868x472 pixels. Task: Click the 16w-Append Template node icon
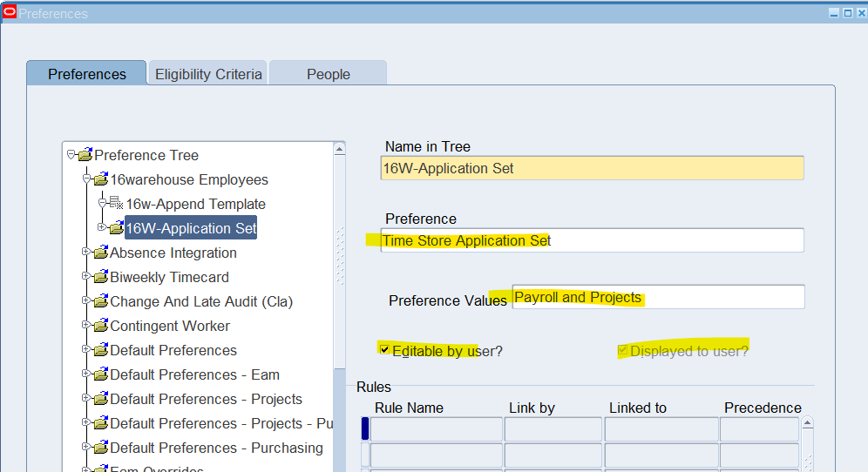(116, 205)
